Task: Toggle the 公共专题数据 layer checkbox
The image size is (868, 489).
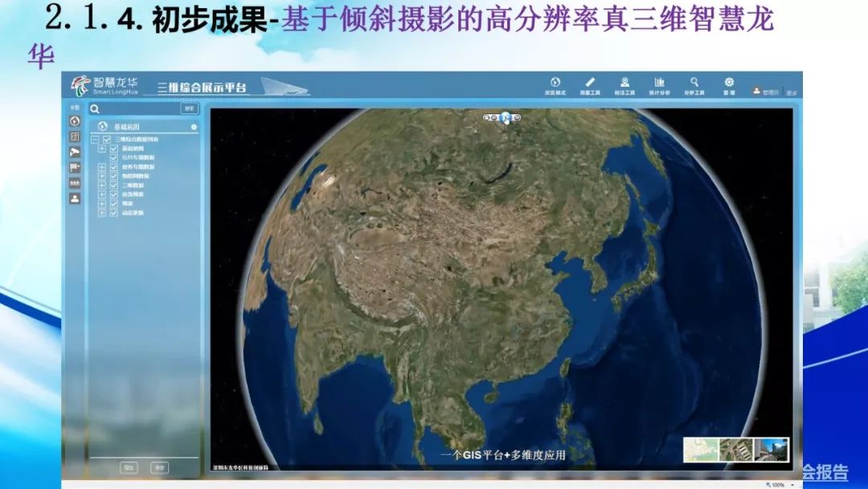Action: 114,158
